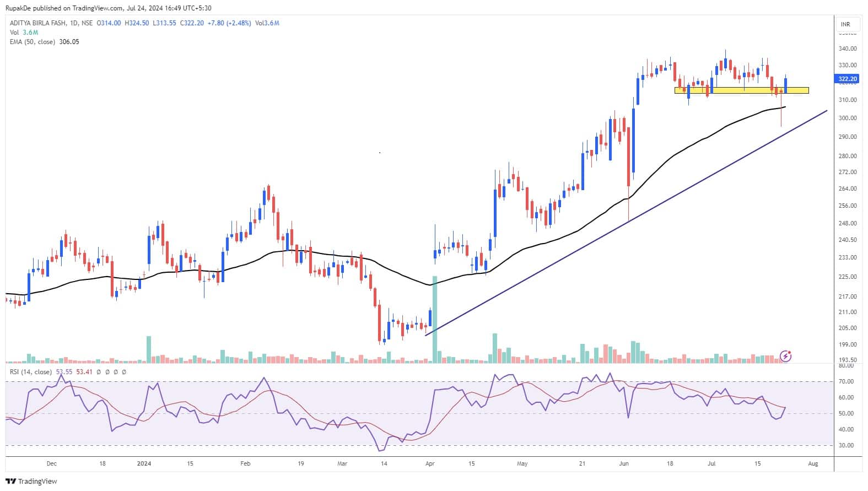Click the 240.50 price axis label
This screenshot has height=491, width=868.
click(848, 240)
